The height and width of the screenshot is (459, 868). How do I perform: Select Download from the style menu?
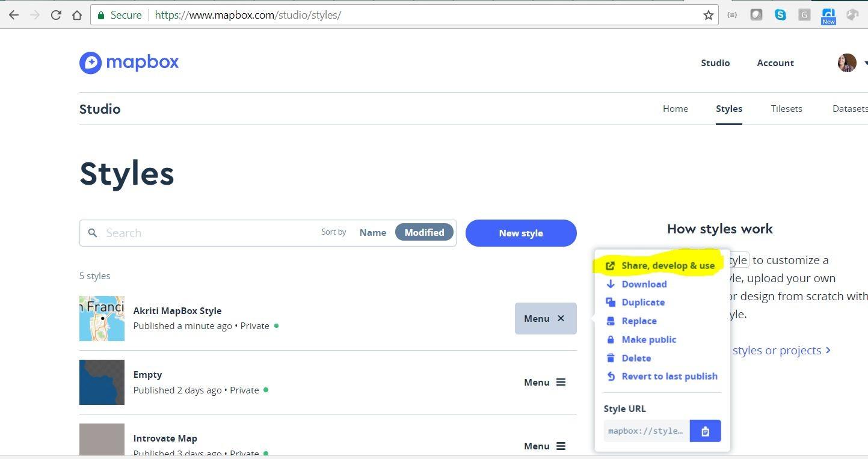[644, 284]
